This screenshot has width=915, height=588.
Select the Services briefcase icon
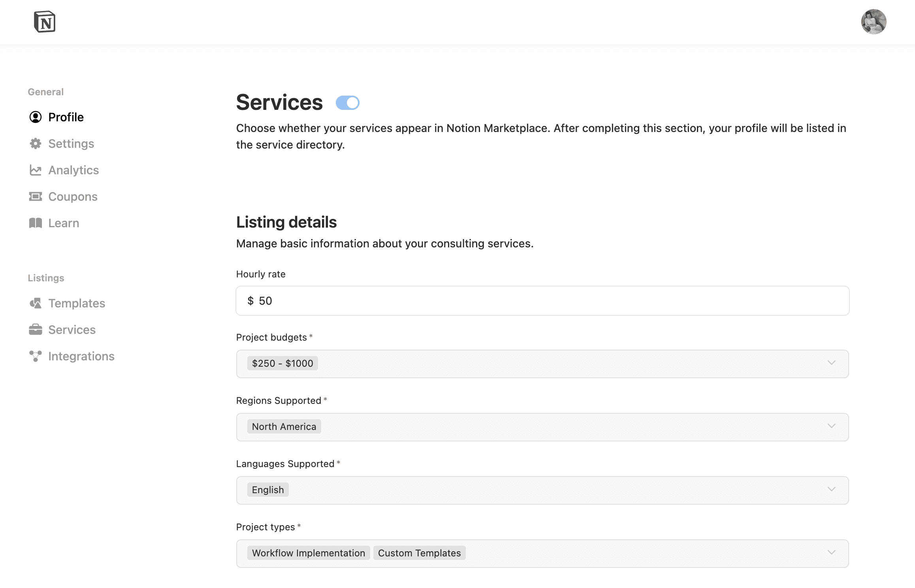(x=36, y=330)
